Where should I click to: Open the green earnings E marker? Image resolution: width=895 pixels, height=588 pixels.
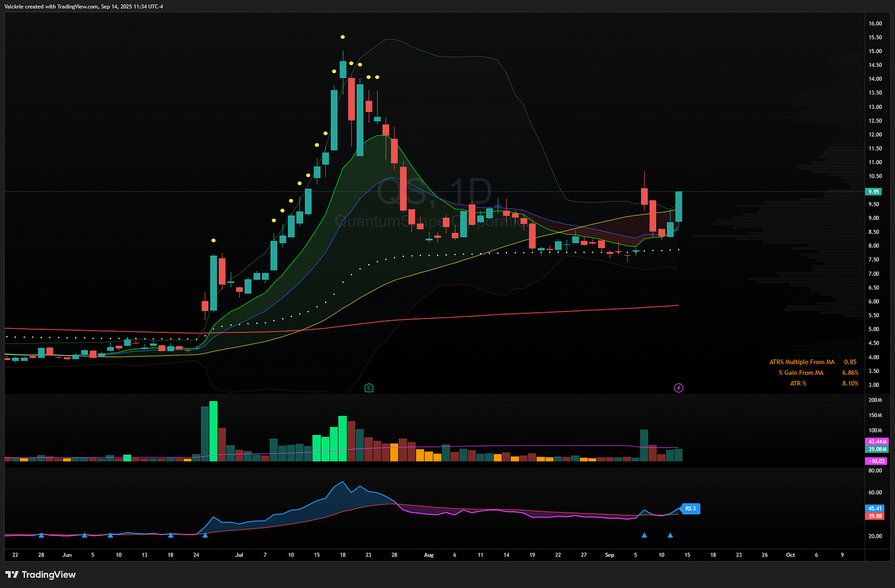(369, 388)
